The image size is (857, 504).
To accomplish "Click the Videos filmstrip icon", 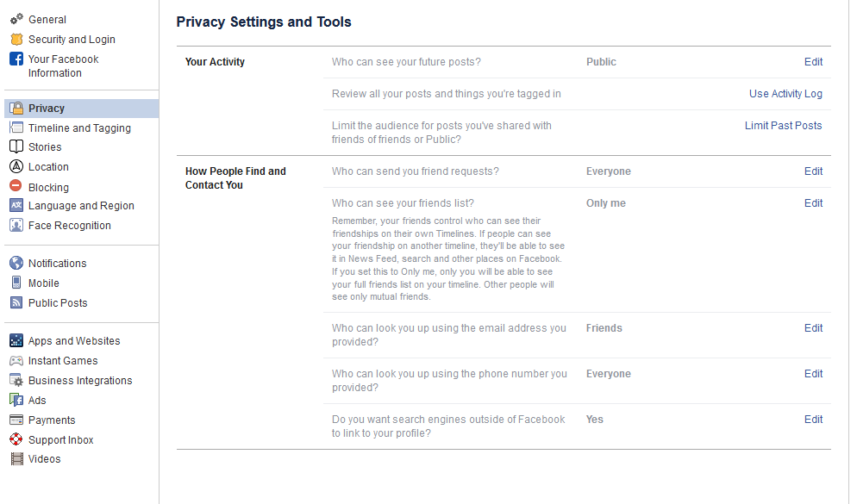I will 16,459.
